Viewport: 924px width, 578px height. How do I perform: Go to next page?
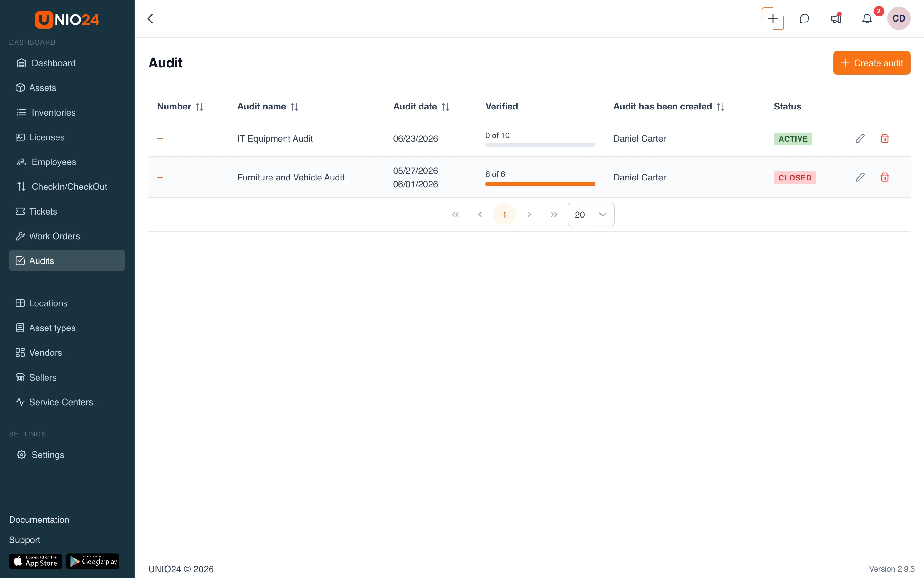point(529,215)
